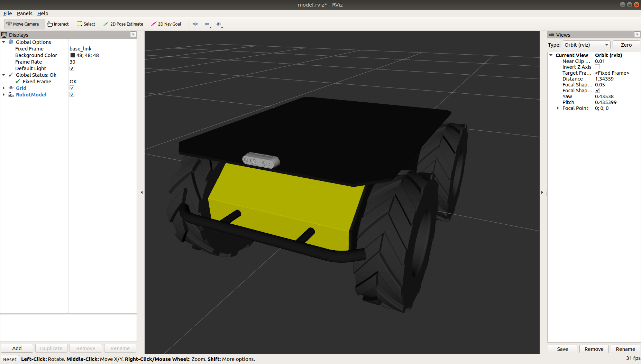Image resolution: width=641 pixels, height=364 pixels.
Task: Select the Move Camera tool
Action: pos(23,24)
